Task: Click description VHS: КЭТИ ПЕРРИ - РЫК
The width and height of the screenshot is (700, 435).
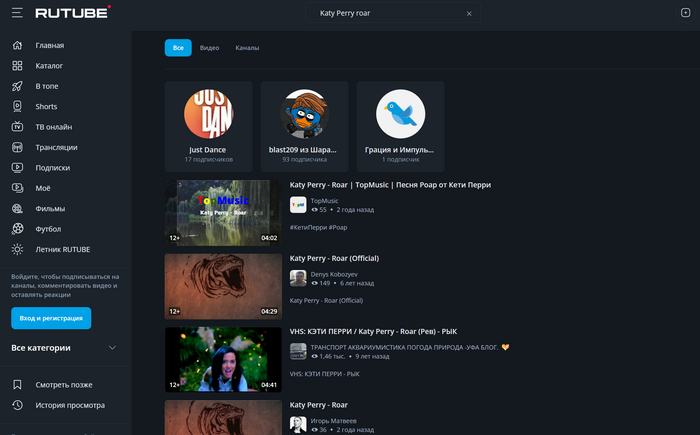Action: point(325,374)
